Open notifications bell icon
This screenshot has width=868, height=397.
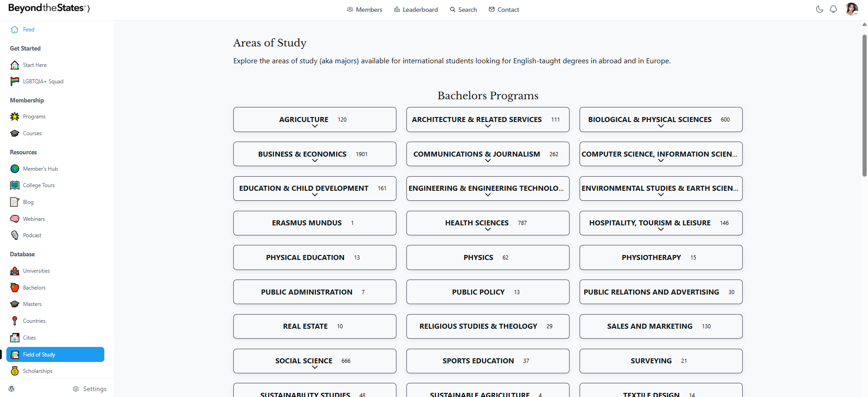pyautogui.click(x=833, y=9)
